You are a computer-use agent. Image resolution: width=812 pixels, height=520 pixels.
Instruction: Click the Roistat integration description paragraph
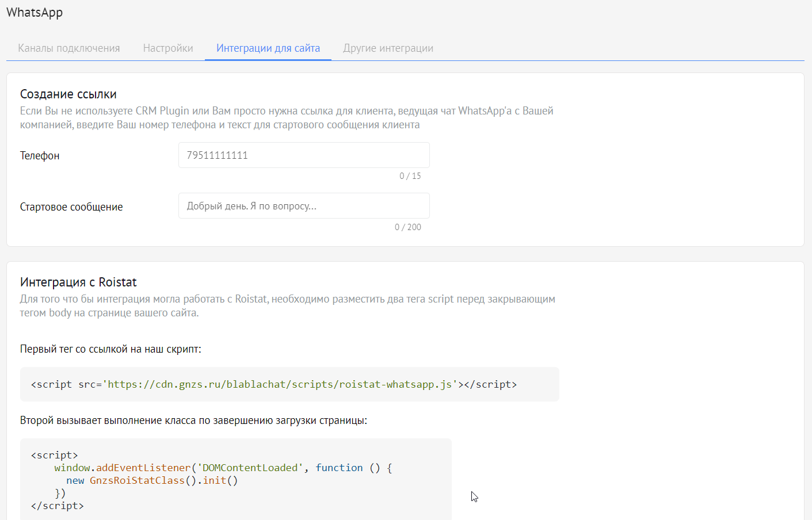(288, 306)
